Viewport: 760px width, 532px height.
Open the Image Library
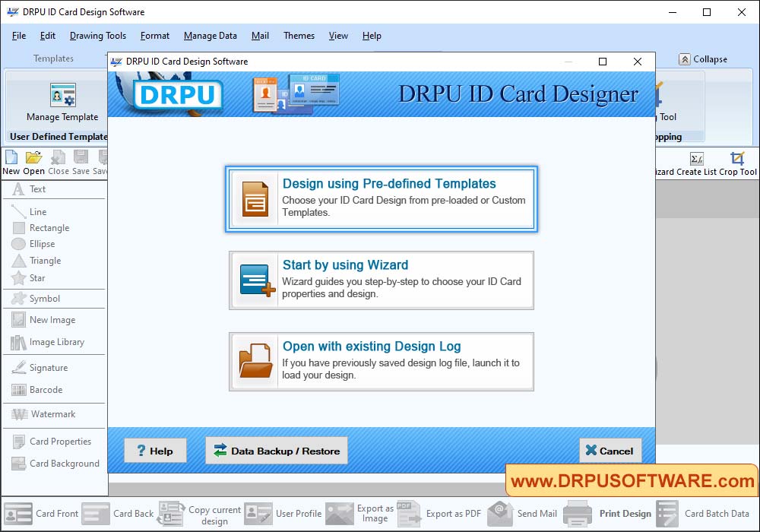[47, 342]
